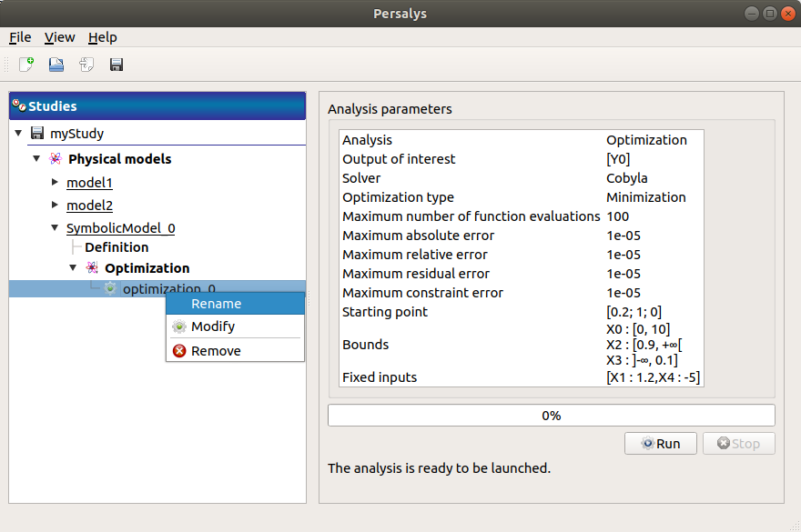Create a new study using toolbar icon
Viewport: 801px width, 532px height.
25,64
